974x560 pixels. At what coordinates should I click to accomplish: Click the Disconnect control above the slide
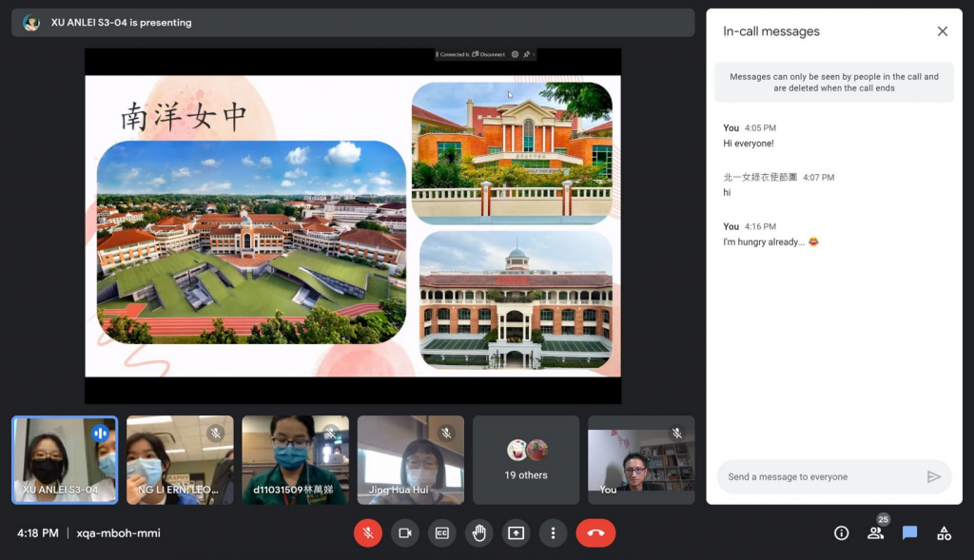488,54
